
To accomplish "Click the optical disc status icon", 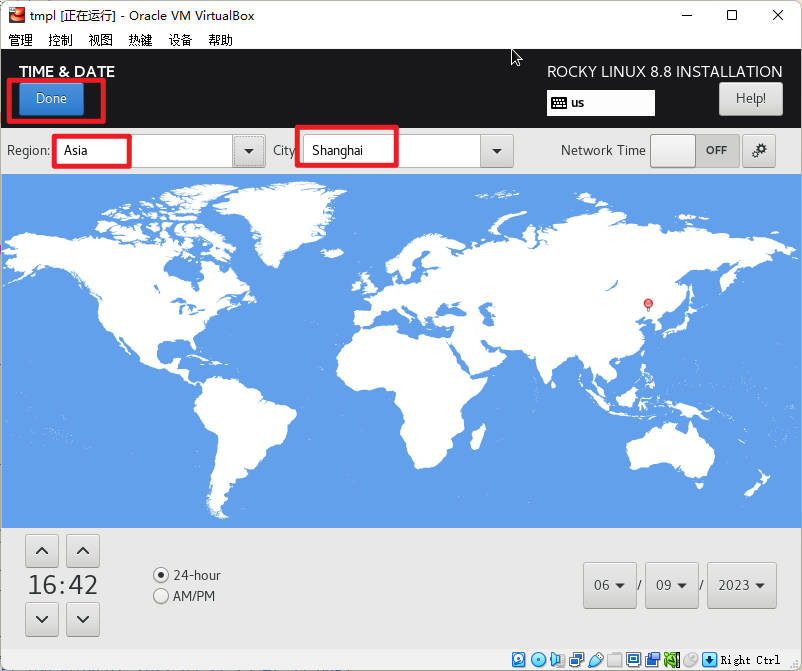I will 538,660.
